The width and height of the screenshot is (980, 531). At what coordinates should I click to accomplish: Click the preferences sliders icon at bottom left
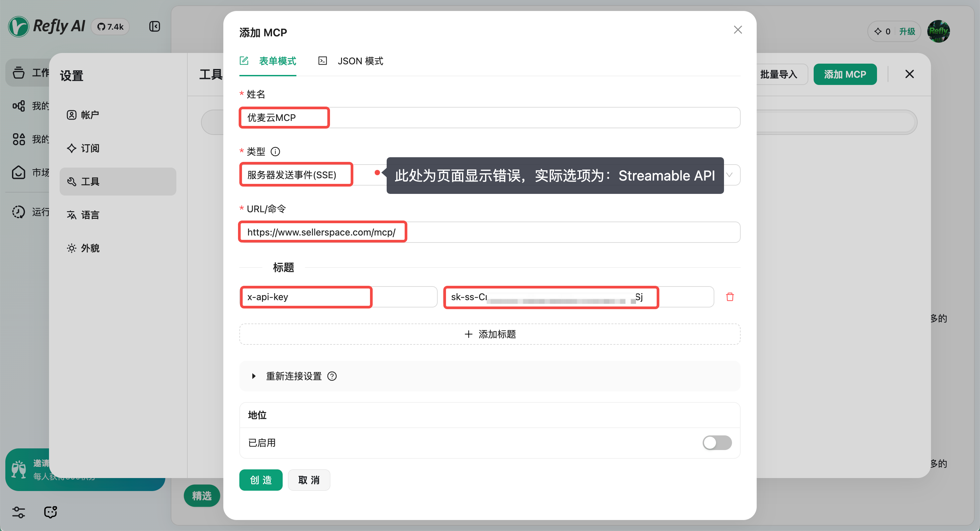point(18,512)
